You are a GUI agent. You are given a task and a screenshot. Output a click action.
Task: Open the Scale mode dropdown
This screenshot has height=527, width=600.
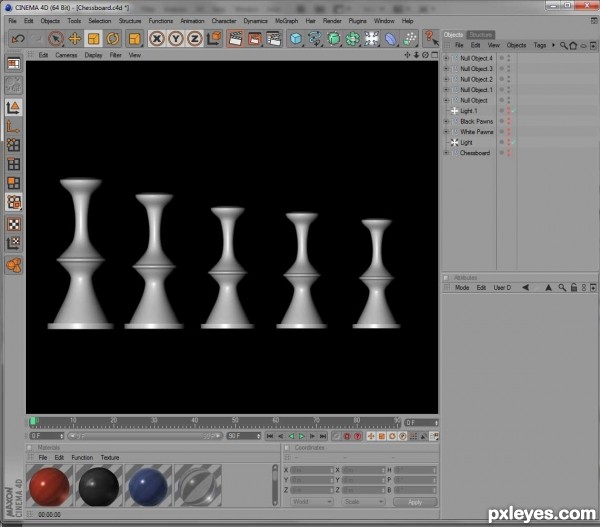(363, 501)
